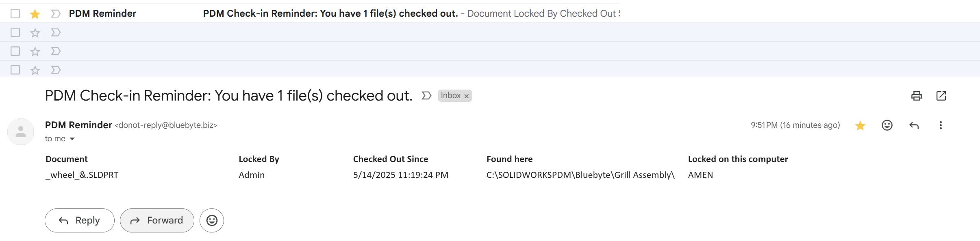Remove the Inbox label using its x
The image size is (980, 241).
467,96
